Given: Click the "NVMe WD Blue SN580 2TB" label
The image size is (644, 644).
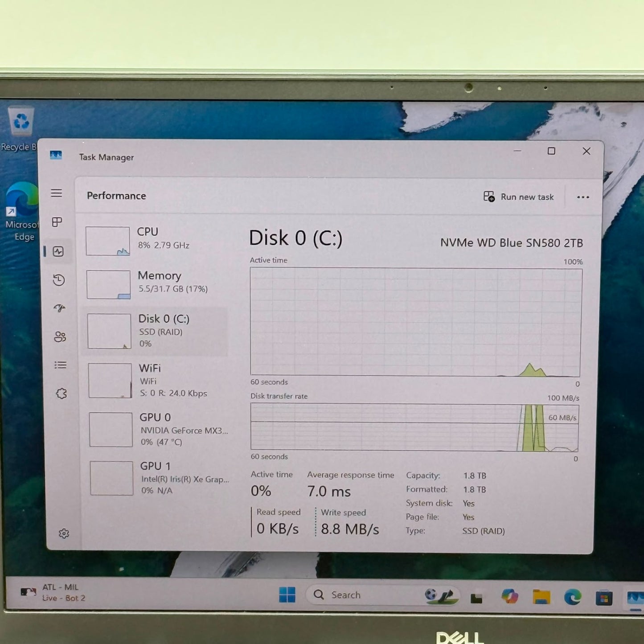Looking at the screenshot, I should point(512,243).
